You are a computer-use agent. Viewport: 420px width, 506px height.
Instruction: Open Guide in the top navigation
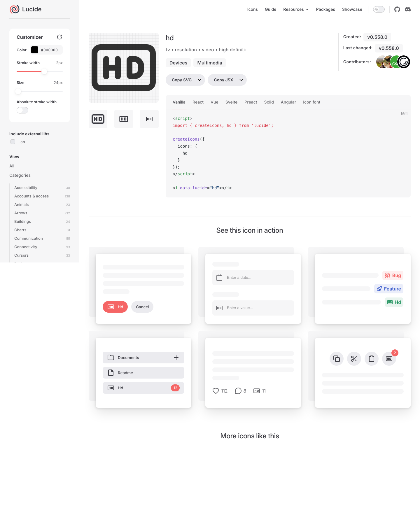[270, 9]
